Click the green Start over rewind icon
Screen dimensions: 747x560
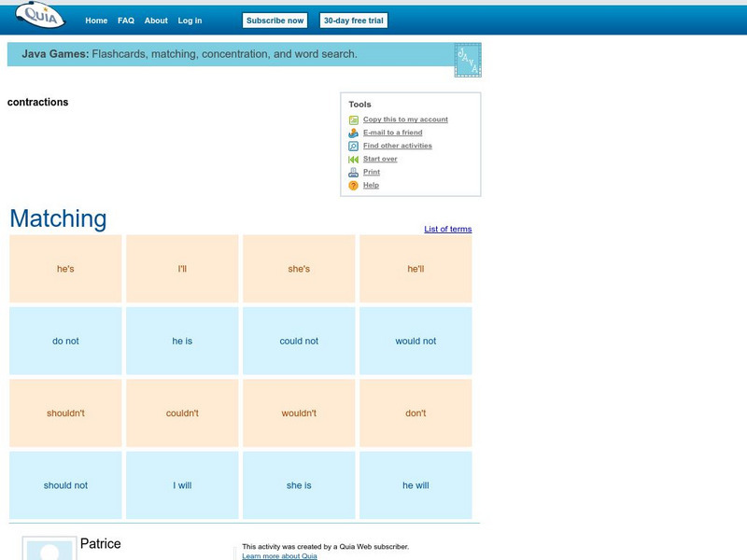coord(353,159)
